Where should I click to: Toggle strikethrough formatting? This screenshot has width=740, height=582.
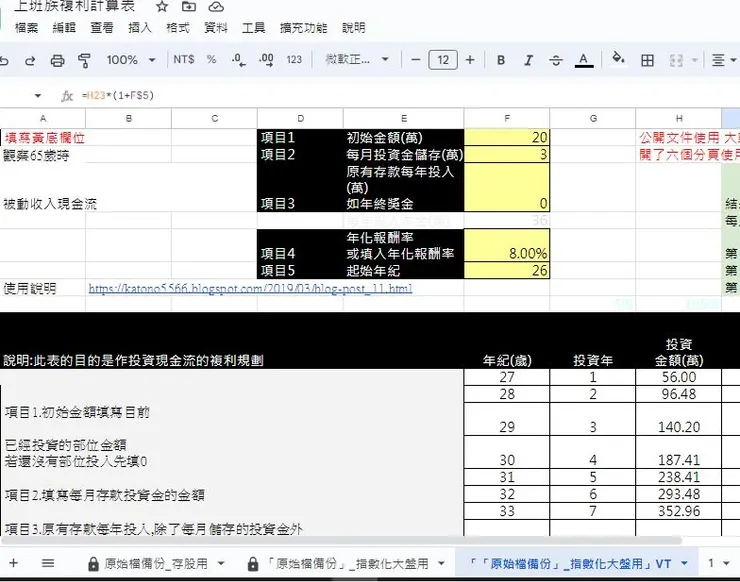pyautogui.click(x=556, y=60)
